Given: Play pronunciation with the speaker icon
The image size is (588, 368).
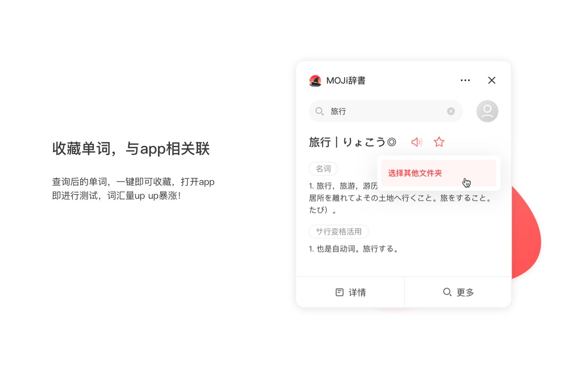Looking at the screenshot, I should tap(417, 142).
